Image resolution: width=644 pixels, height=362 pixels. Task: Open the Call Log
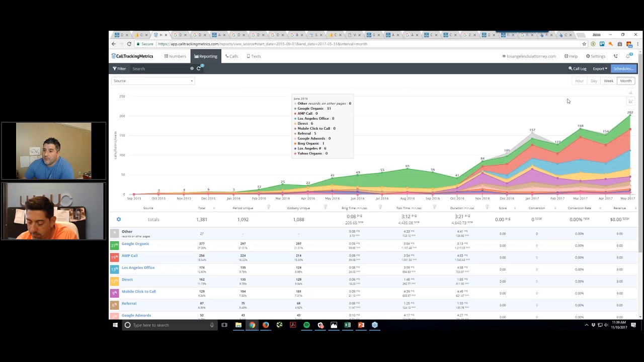[578, 68]
